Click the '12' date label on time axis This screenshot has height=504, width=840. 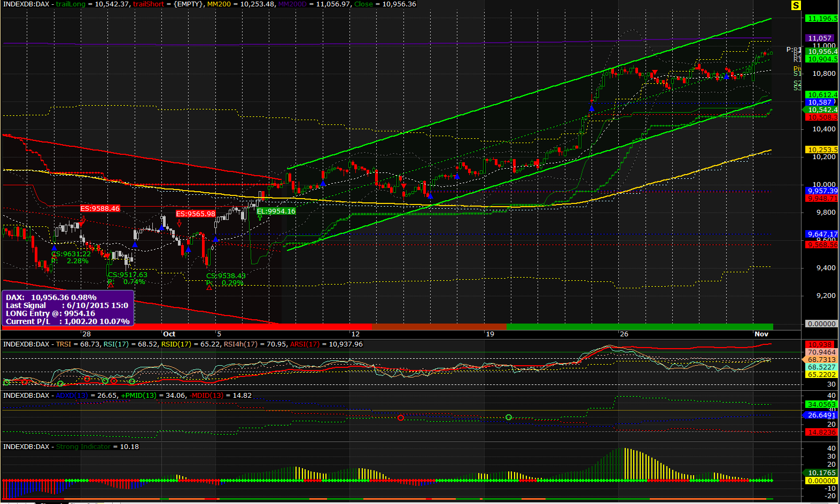pos(355,334)
